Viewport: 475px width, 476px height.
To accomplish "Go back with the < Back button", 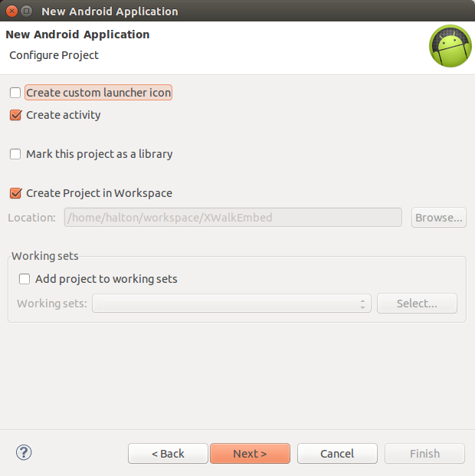I will [168, 454].
